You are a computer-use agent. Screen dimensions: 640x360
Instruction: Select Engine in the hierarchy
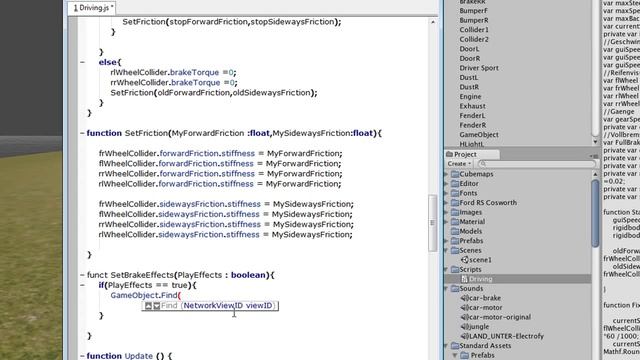[x=470, y=97]
